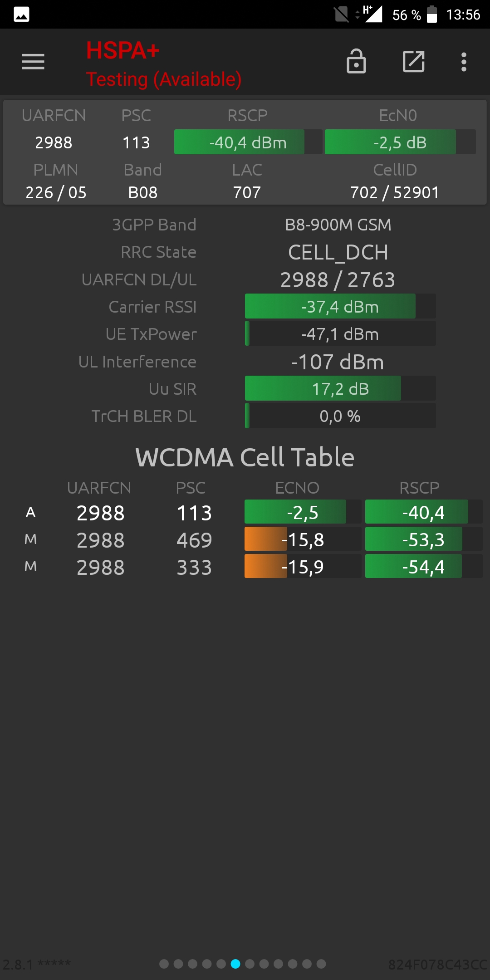Select active cell row PSC 113
490x980 pixels.
[x=245, y=513]
